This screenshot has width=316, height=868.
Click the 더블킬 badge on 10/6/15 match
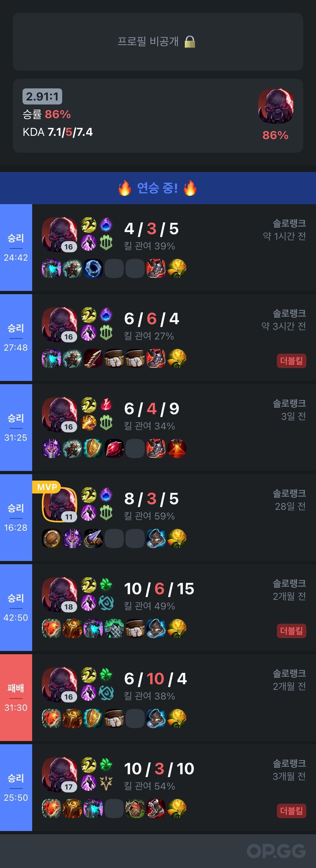point(291,630)
